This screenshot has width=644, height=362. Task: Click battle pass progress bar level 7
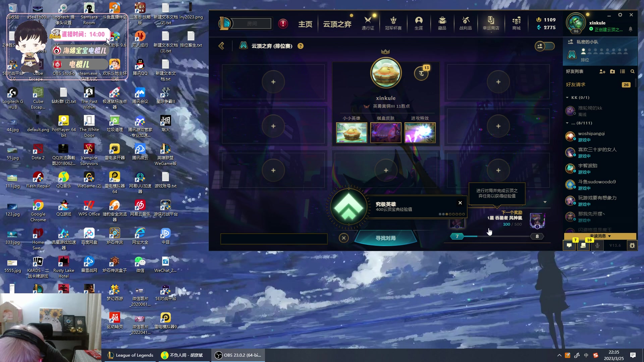pyautogui.click(x=457, y=236)
